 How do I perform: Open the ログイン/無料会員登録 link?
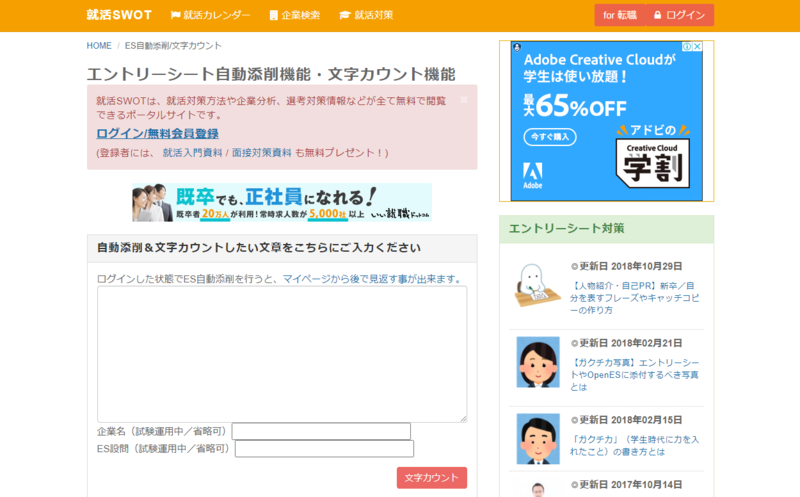tap(157, 134)
